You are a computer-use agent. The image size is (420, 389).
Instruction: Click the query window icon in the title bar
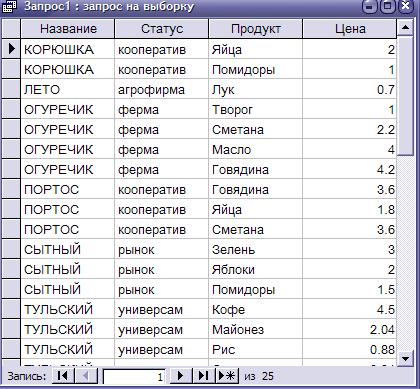pos(9,6)
